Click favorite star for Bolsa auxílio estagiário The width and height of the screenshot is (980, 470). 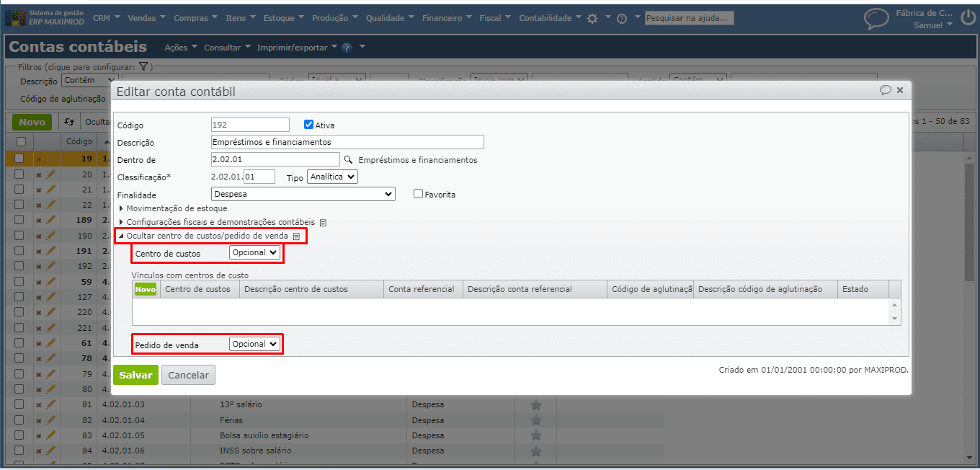tap(535, 435)
